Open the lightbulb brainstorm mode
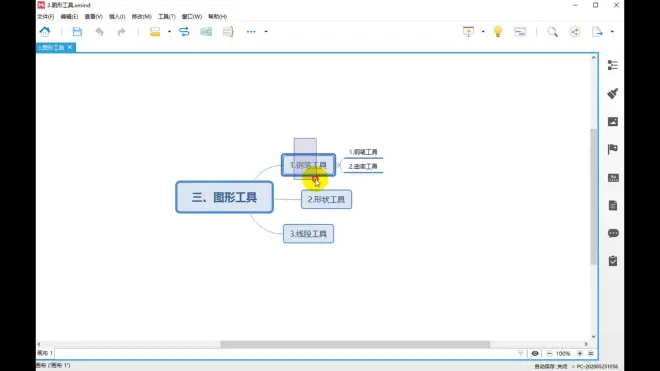 coord(498,32)
